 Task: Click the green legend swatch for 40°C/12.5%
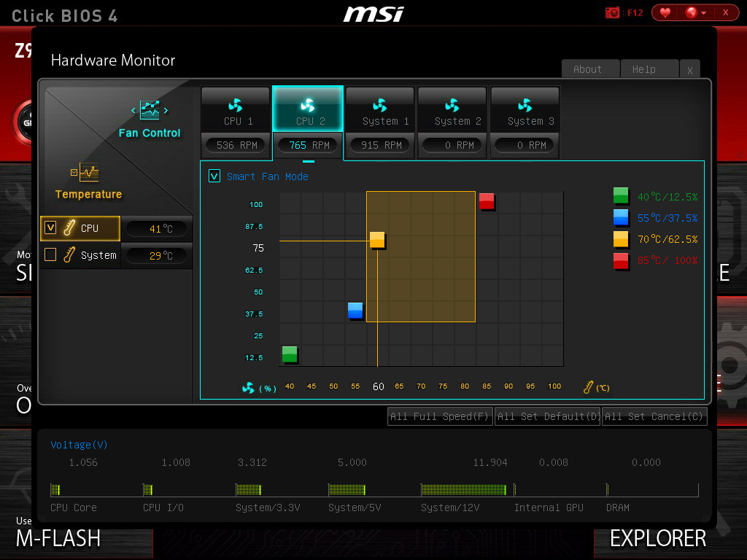(621, 196)
